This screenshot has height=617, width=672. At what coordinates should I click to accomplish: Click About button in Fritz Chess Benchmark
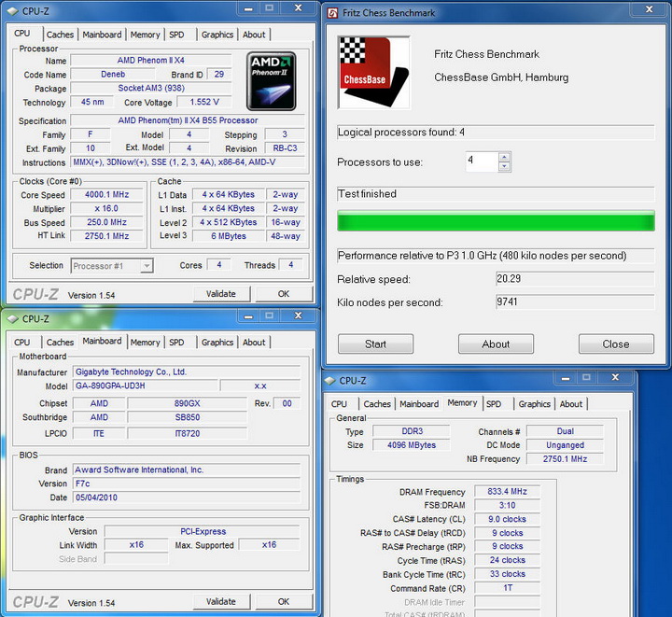[496, 344]
